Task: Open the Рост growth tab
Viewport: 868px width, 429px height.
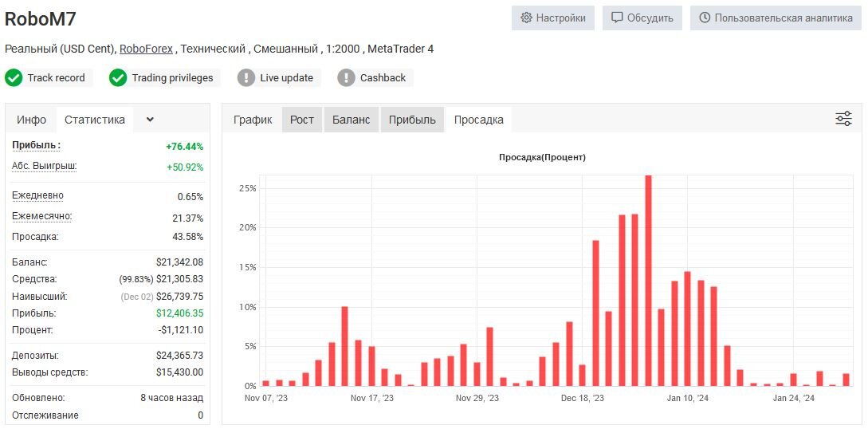Action: click(302, 120)
